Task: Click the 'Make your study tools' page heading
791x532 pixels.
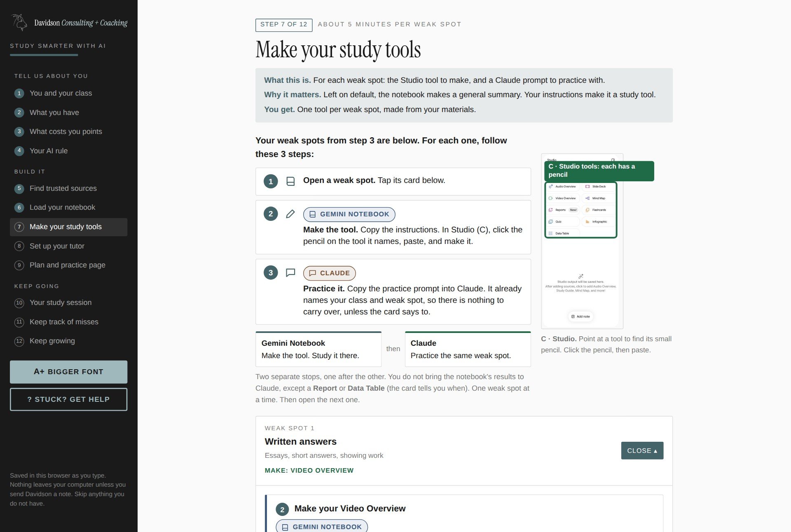Action: pyautogui.click(x=338, y=50)
